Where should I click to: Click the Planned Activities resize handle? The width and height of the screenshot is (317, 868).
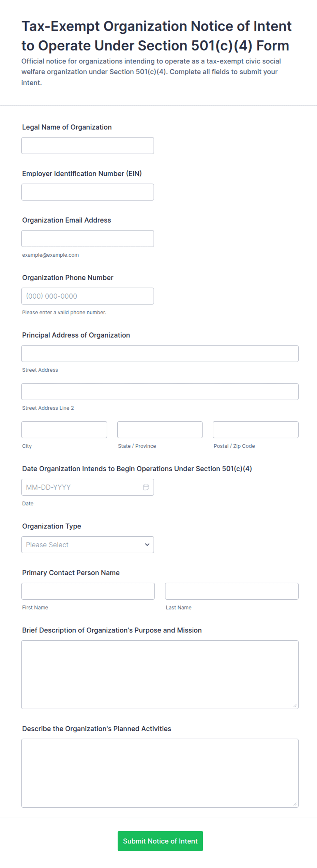[x=295, y=804]
